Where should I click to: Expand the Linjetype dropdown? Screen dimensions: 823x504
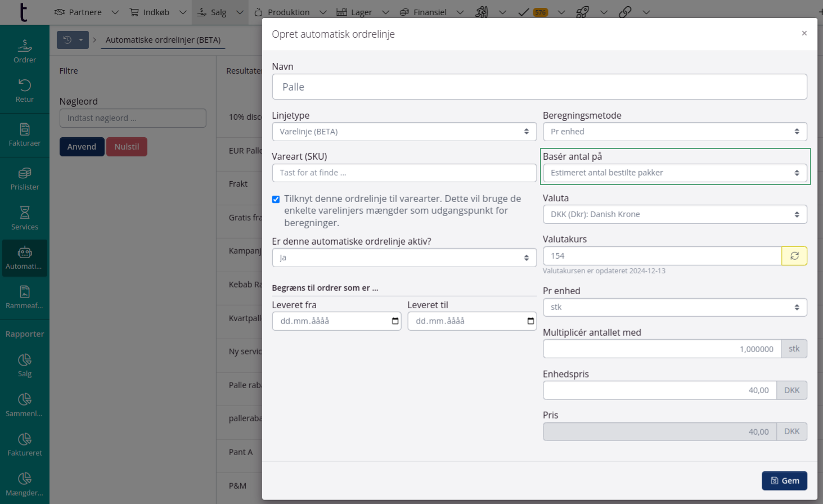[403, 132]
